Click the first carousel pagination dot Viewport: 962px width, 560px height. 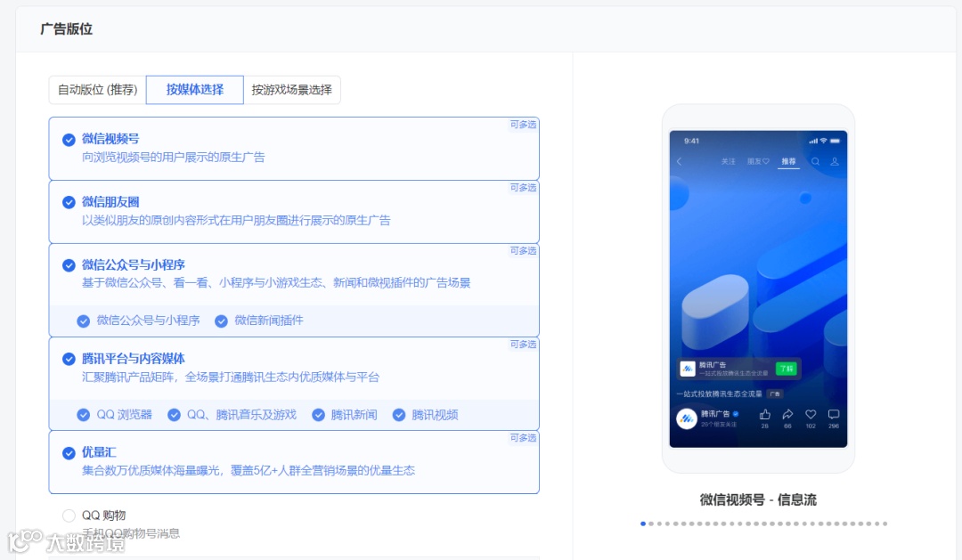tap(643, 523)
